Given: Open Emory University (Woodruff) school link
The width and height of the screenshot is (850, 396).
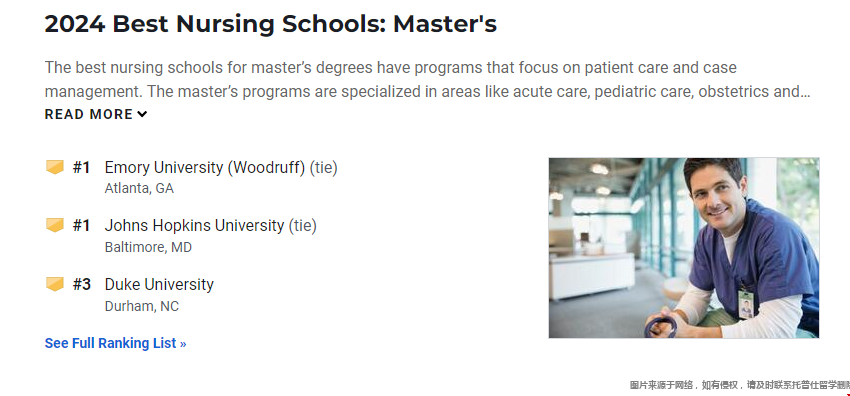Looking at the screenshot, I should [205, 168].
